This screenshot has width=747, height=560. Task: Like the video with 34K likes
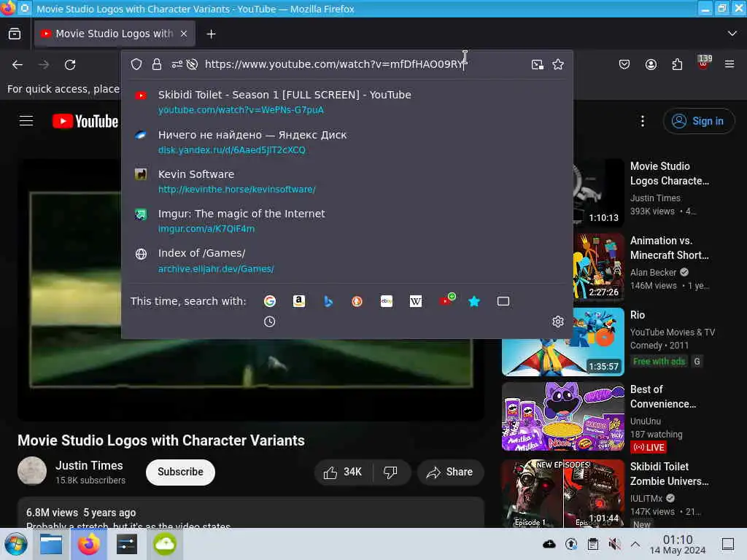343,472
